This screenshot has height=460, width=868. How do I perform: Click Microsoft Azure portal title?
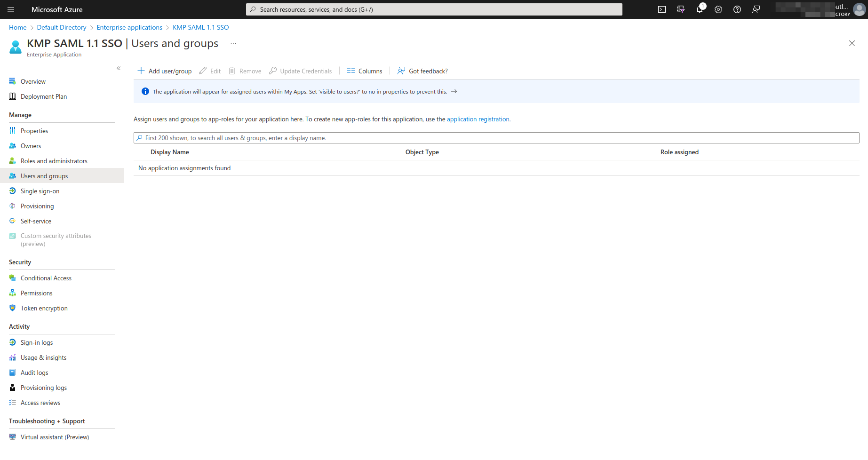pos(57,9)
